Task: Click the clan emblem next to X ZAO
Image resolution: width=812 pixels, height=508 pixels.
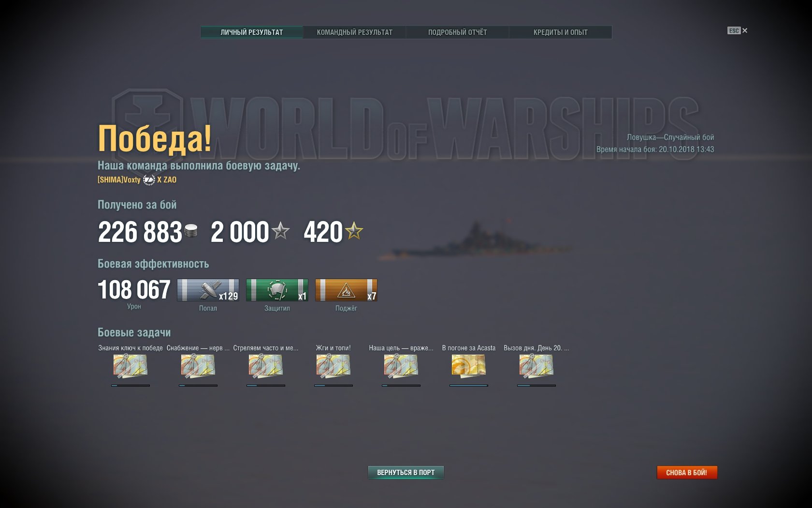Action: [x=149, y=180]
